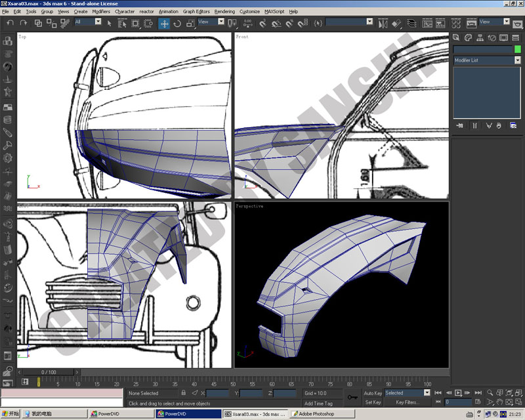Click the Select Object arrow tool
The image size is (525, 420).
[109, 24]
